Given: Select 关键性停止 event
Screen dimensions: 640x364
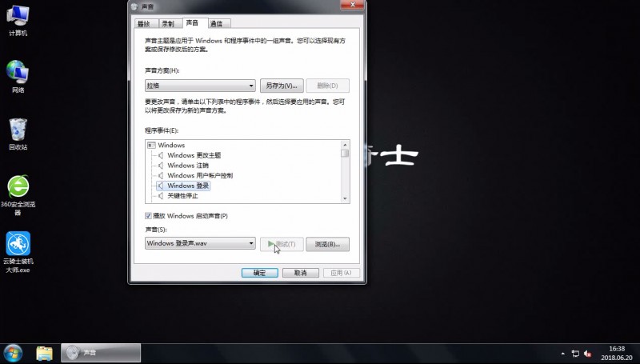Looking at the screenshot, I should point(183,196).
